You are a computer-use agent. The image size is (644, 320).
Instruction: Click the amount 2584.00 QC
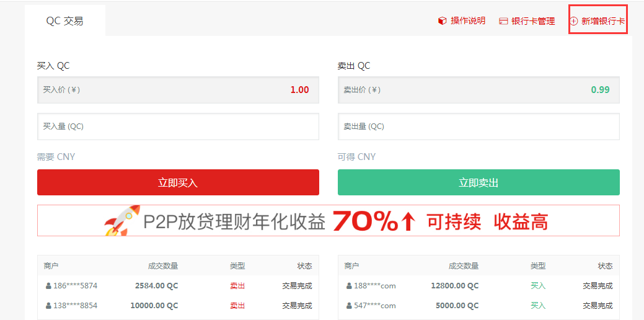[156, 286]
